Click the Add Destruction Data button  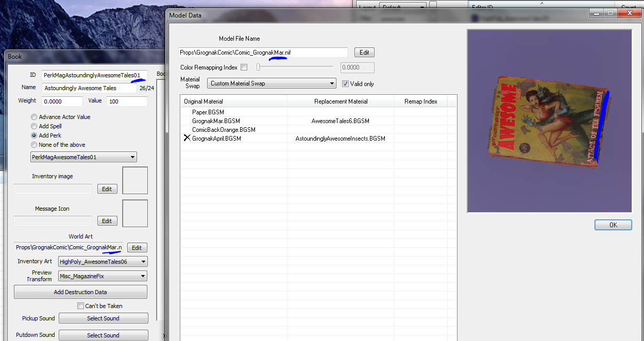point(80,292)
